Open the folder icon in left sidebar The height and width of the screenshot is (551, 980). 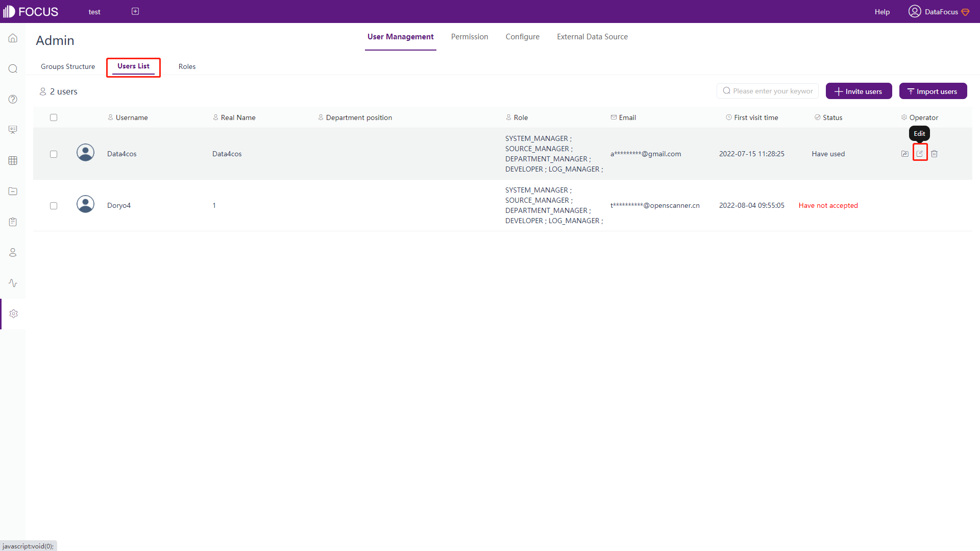[13, 191]
